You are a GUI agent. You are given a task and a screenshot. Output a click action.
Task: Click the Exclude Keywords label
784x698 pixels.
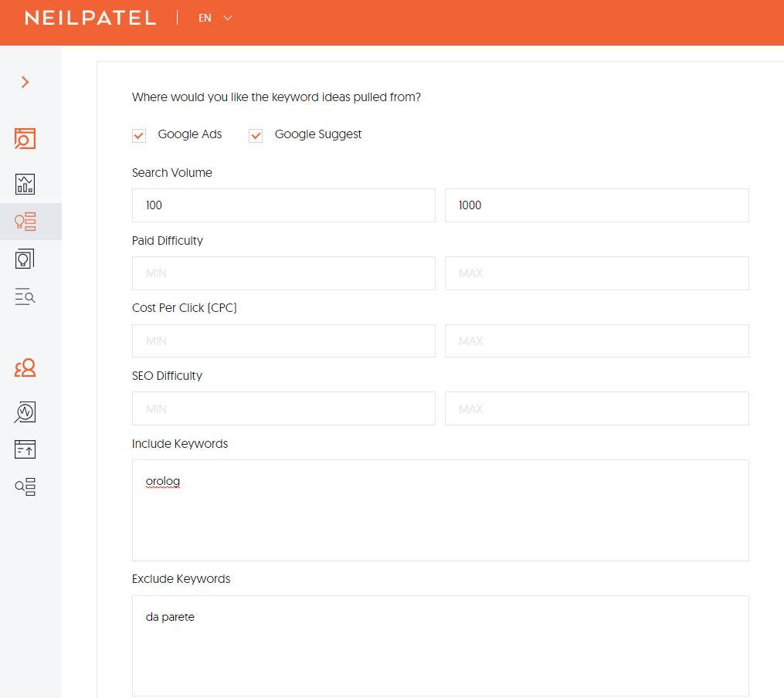pyautogui.click(x=181, y=578)
